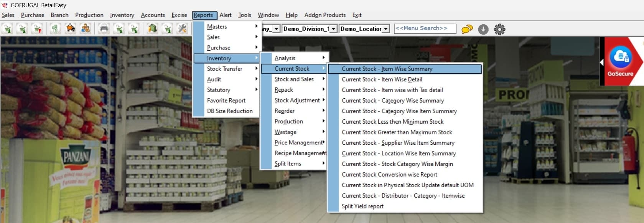644x223 pixels.
Task: Open Current Stock - Item Wise Detail
Action: [x=405, y=79]
